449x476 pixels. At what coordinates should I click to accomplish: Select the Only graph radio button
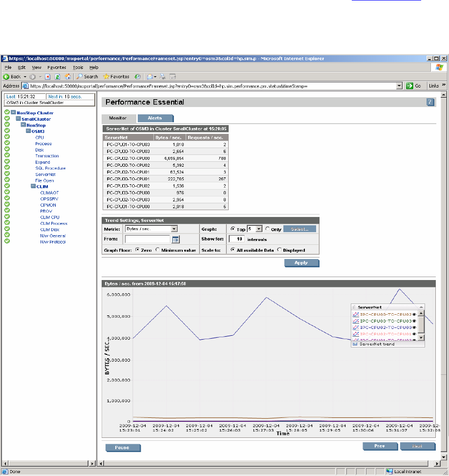(x=267, y=229)
